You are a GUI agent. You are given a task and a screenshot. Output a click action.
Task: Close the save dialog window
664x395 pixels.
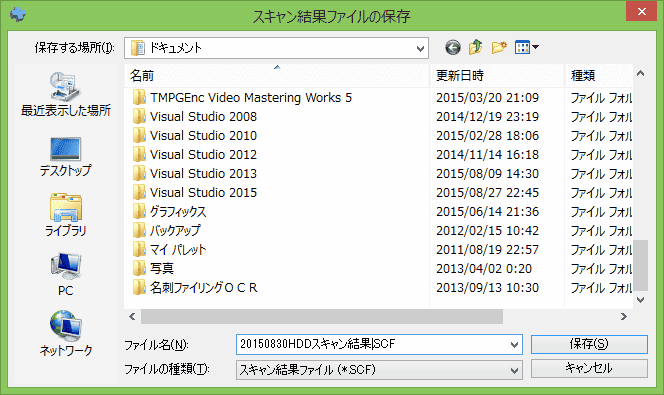[642, 11]
